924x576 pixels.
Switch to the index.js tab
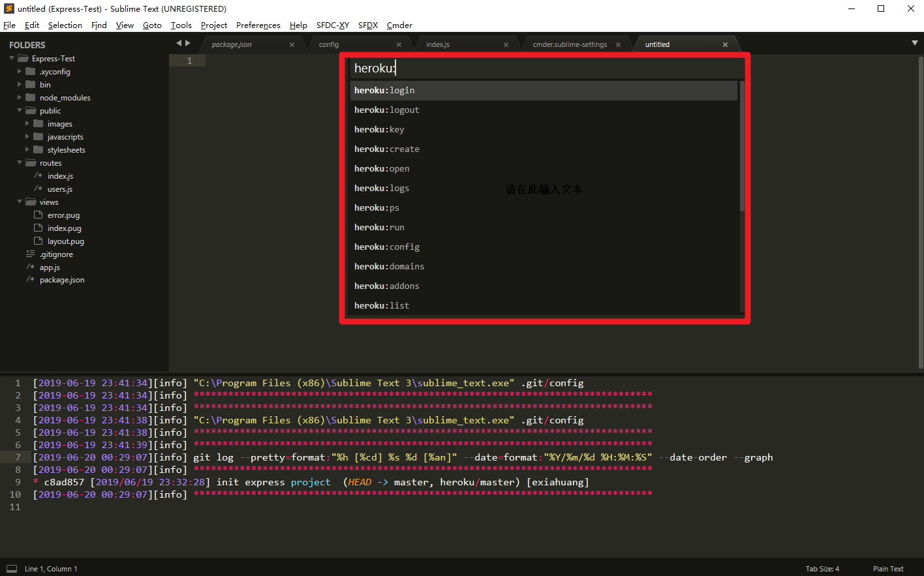[438, 44]
